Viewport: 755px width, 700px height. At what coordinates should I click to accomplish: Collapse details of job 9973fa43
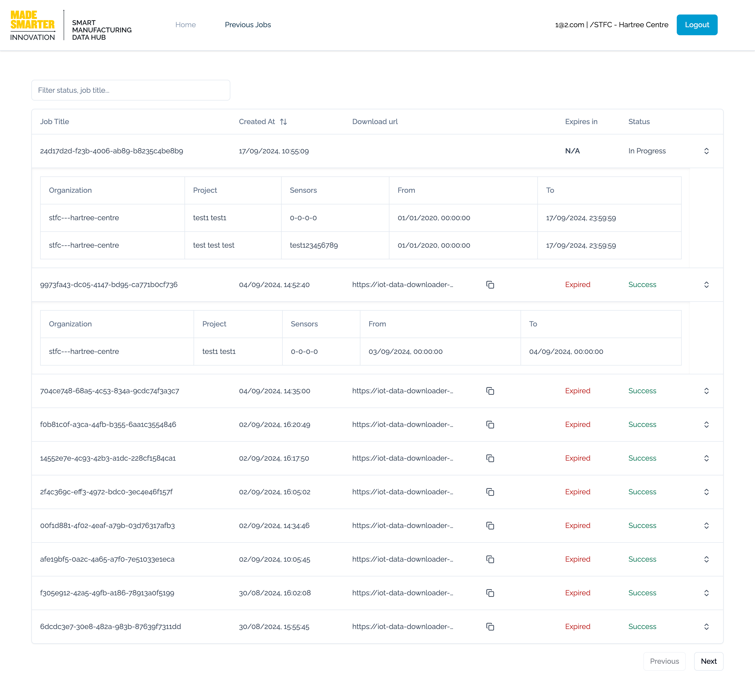point(706,284)
